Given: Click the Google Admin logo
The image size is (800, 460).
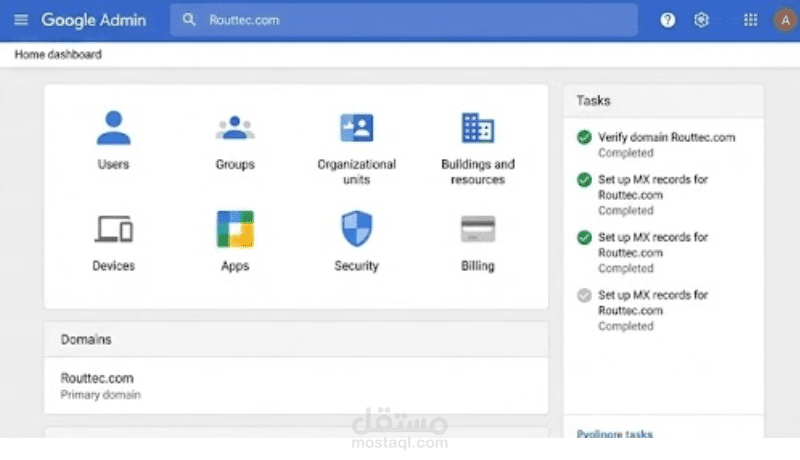Looking at the screenshot, I should (93, 20).
